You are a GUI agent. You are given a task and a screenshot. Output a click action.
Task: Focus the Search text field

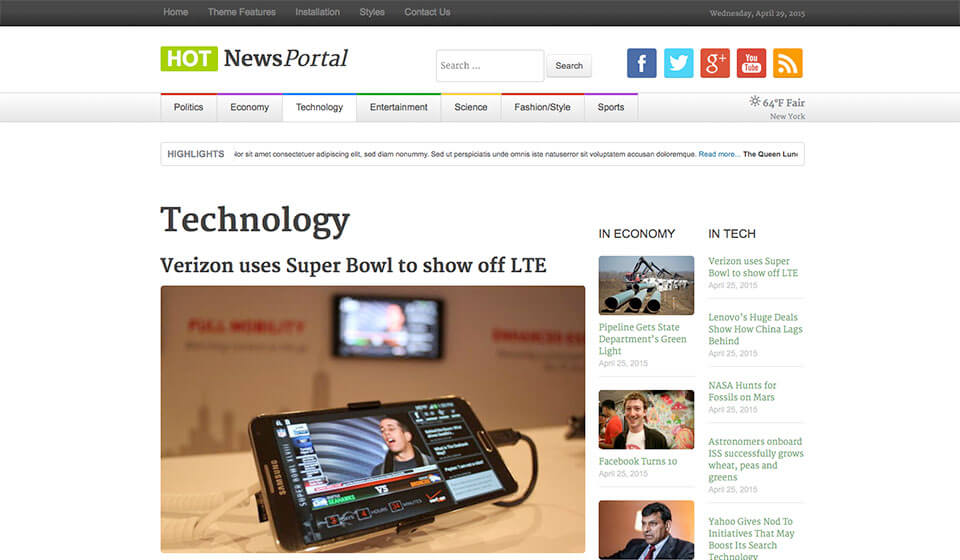pos(490,65)
